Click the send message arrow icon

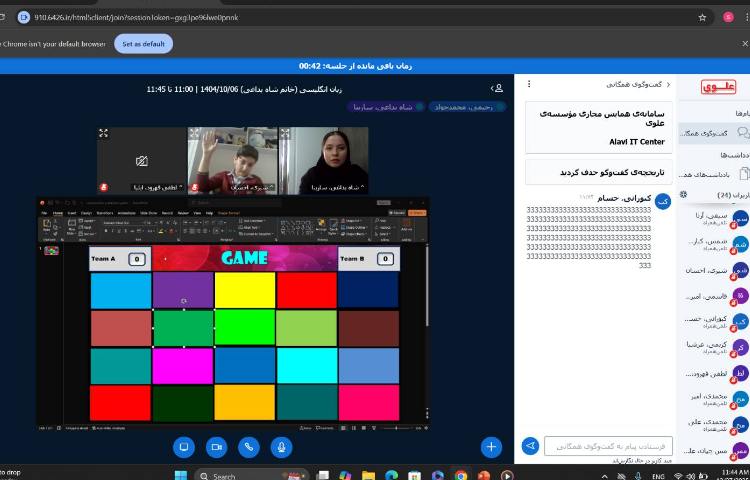point(531,446)
